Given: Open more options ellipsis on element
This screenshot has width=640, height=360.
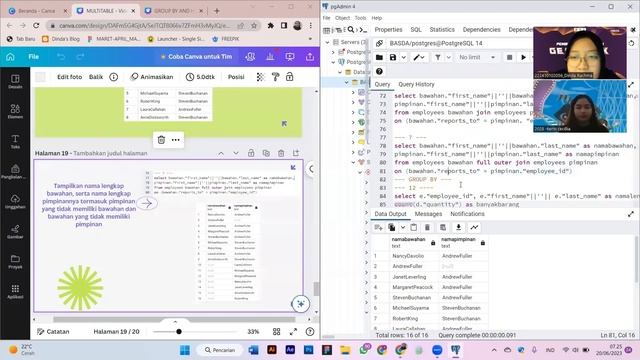Looking at the screenshot, I should pyautogui.click(x=176, y=140).
